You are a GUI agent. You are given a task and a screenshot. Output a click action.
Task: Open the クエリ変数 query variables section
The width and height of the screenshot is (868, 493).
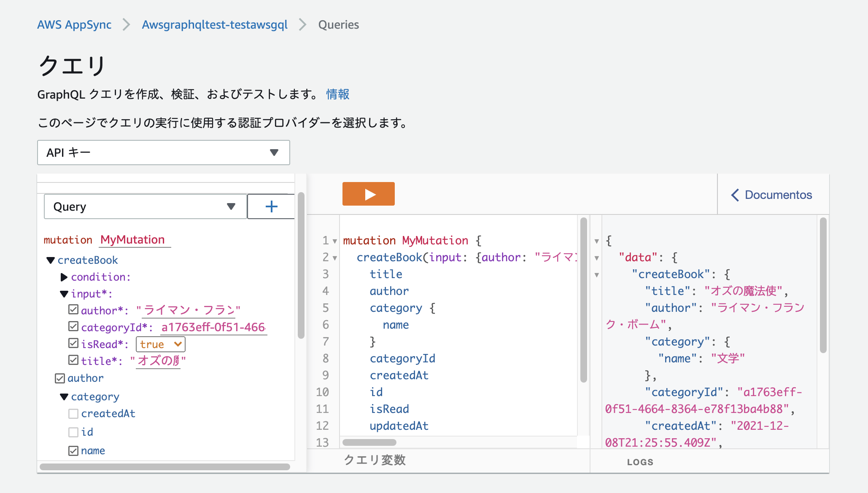pos(375,460)
